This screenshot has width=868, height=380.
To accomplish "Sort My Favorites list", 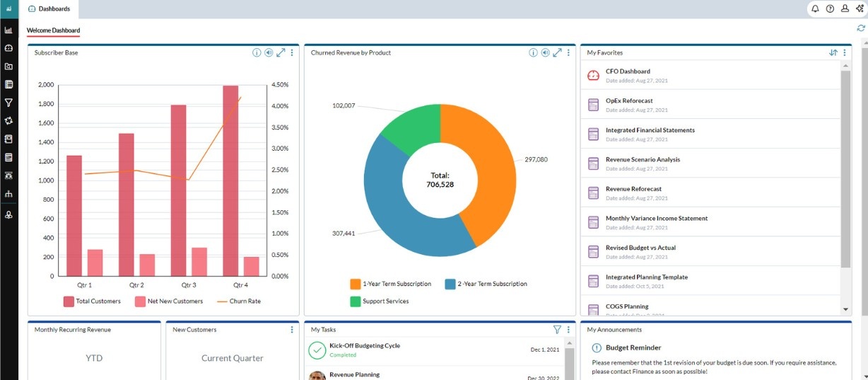I will 833,52.
